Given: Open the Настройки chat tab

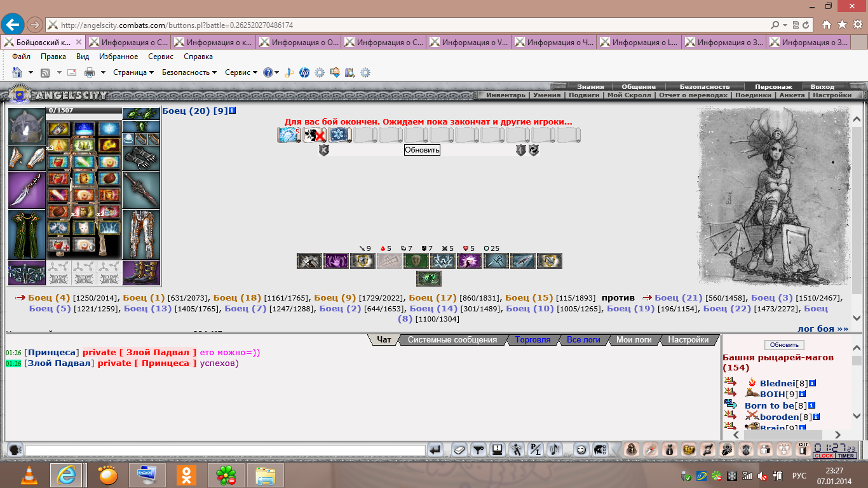Looking at the screenshot, I should click(x=688, y=340).
